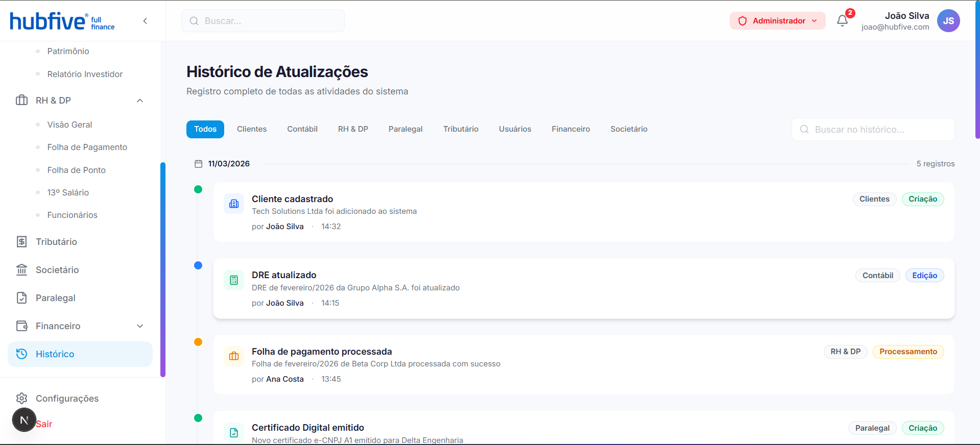980x445 pixels.
Task: Click joao@hubfive.com email text
Action: point(895,27)
